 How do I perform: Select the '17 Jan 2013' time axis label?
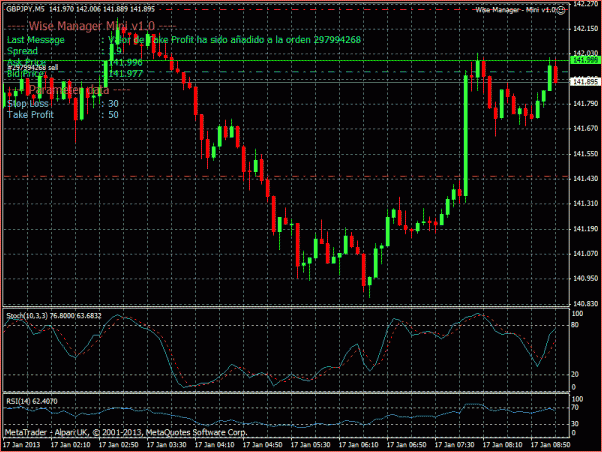click(x=21, y=445)
